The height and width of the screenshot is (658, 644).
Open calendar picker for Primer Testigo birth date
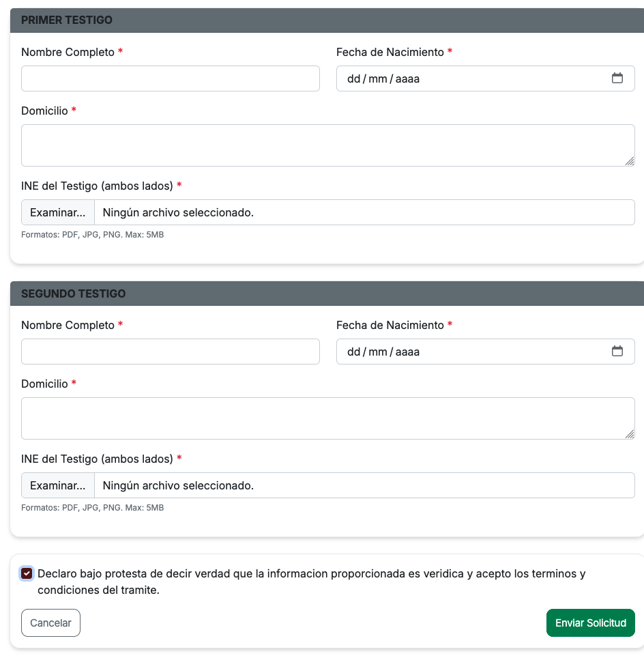coord(617,78)
